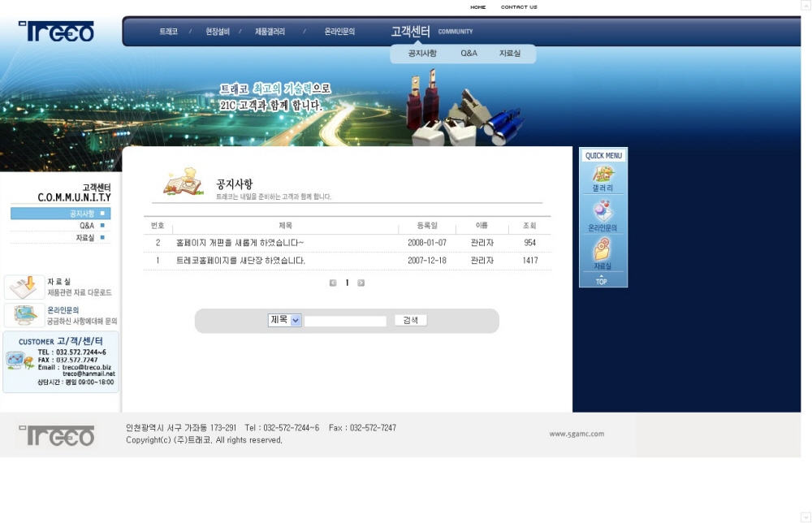The height and width of the screenshot is (523, 812).
Task: Select the 현장설비 navigation menu item
Action: point(218,32)
